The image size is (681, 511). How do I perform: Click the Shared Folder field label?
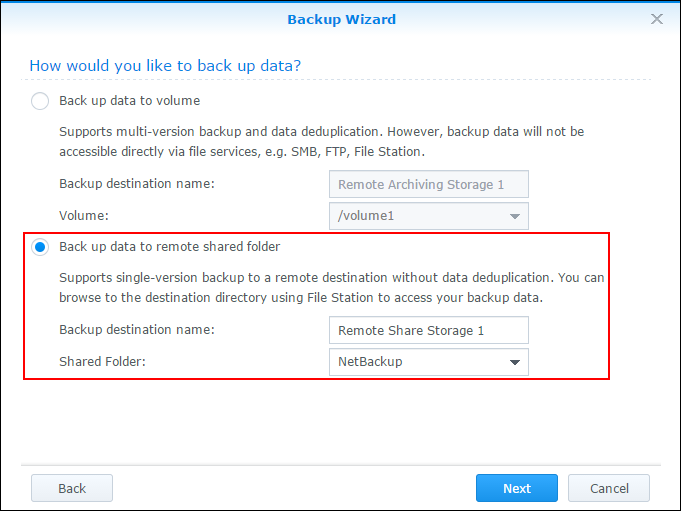102,361
